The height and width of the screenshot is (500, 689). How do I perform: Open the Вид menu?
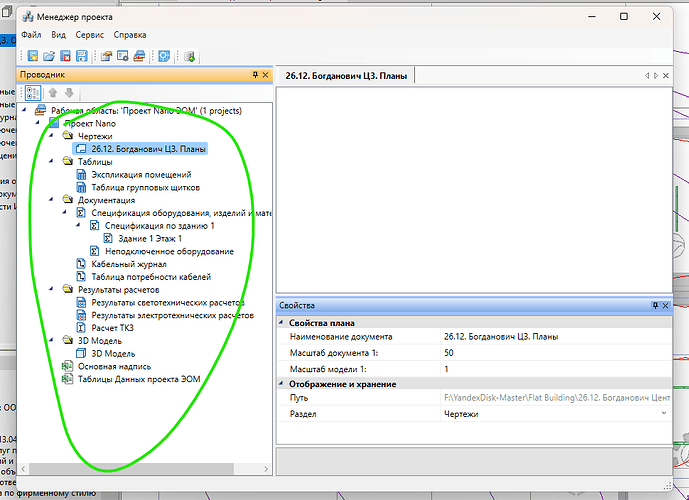[58, 35]
